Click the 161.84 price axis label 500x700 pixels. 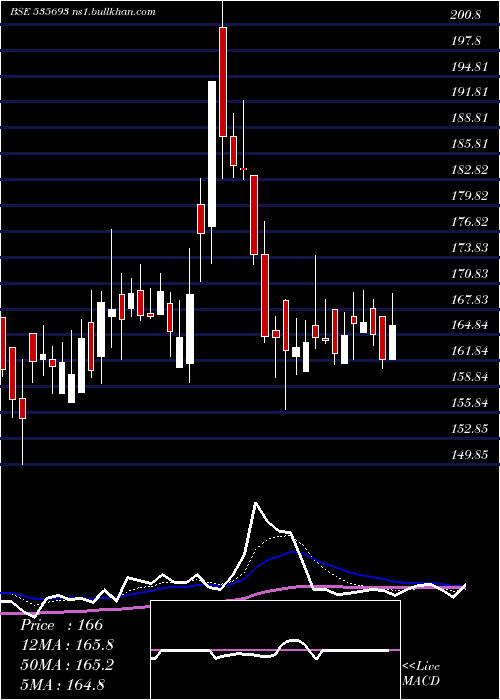click(468, 351)
